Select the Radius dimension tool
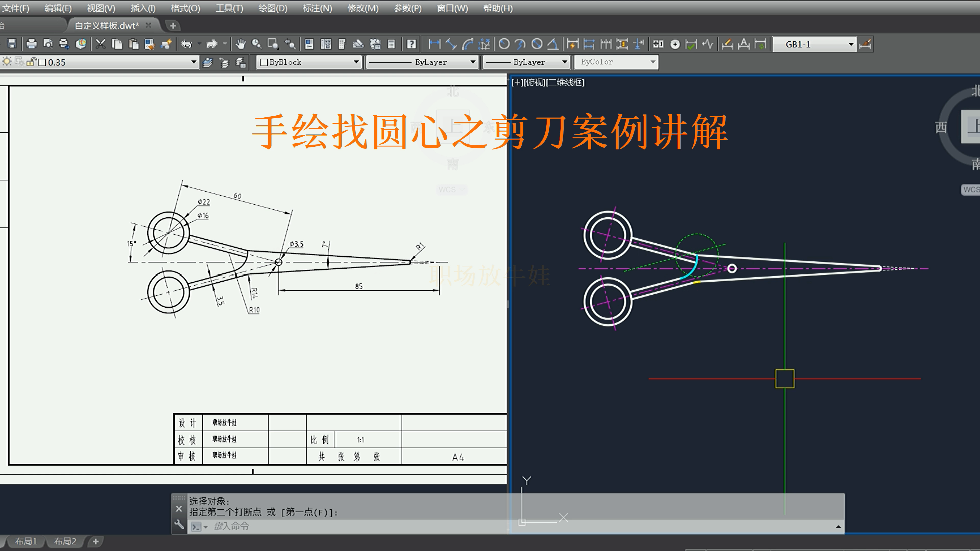The height and width of the screenshot is (551, 980). (x=504, y=44)
